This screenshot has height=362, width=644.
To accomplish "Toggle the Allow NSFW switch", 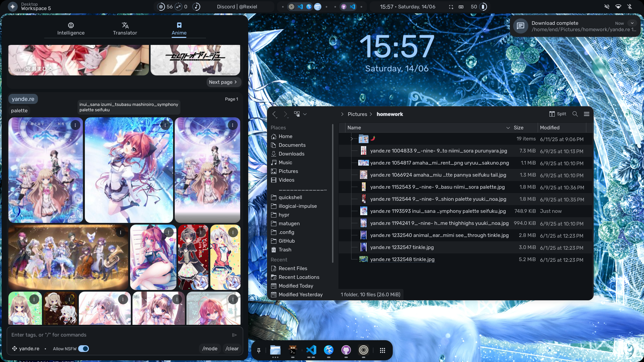I will pyautogui.click(x=84, y=349).
